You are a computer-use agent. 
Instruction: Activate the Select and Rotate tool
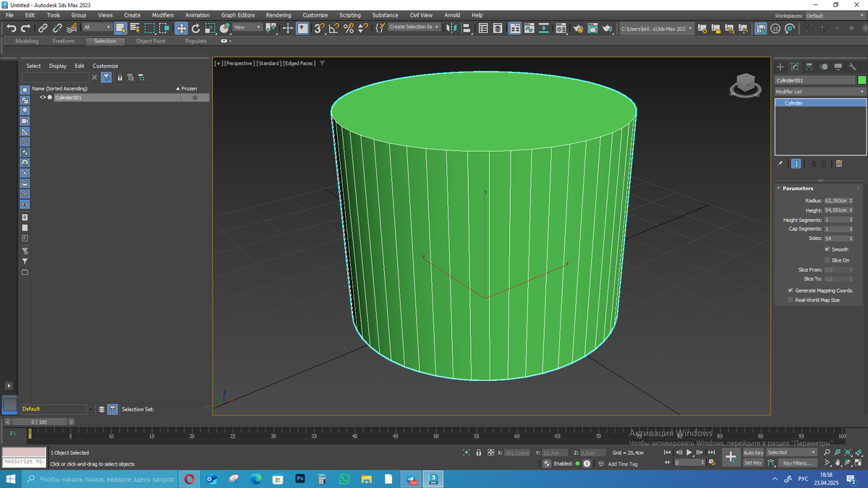pyautogui.click(x=195, y=28)
